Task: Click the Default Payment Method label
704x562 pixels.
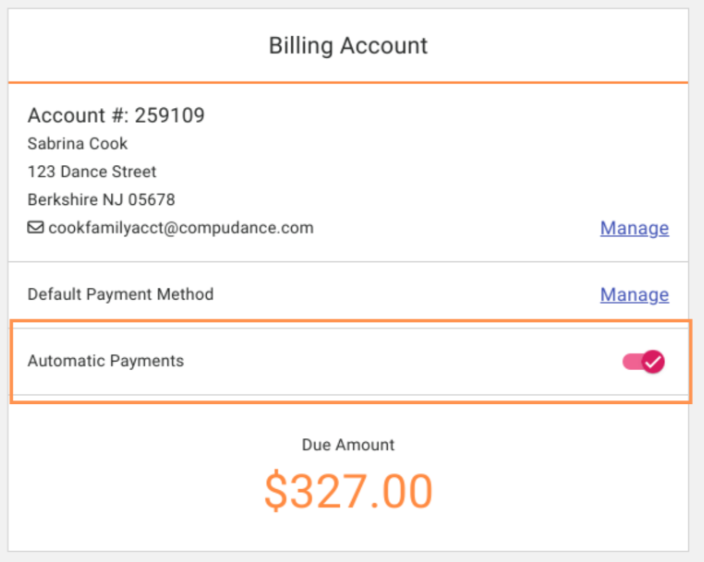Action: coord(120,295)
